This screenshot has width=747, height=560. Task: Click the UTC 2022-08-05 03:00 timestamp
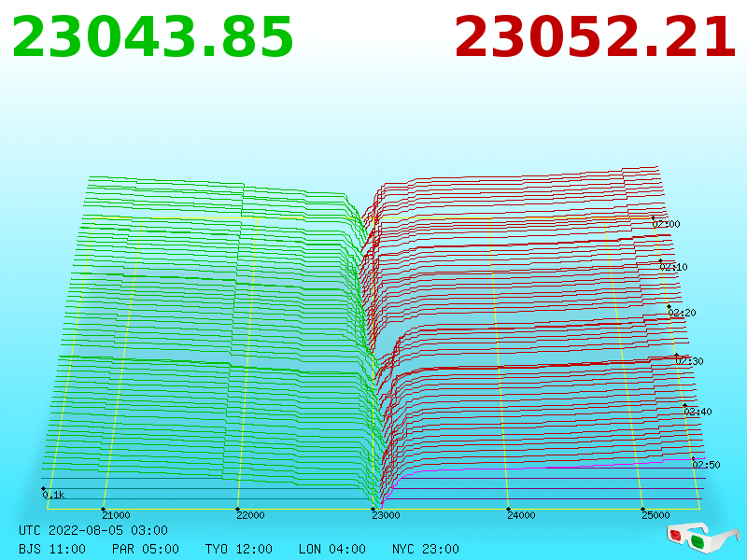click(93, 530)
